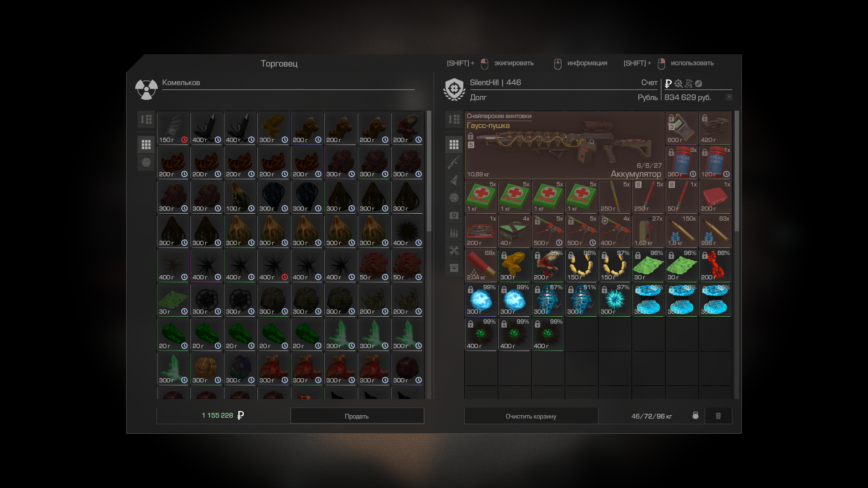
Task: Select the yellow 5x syringe 250 г without badge
Action: (x=615, y=197)
